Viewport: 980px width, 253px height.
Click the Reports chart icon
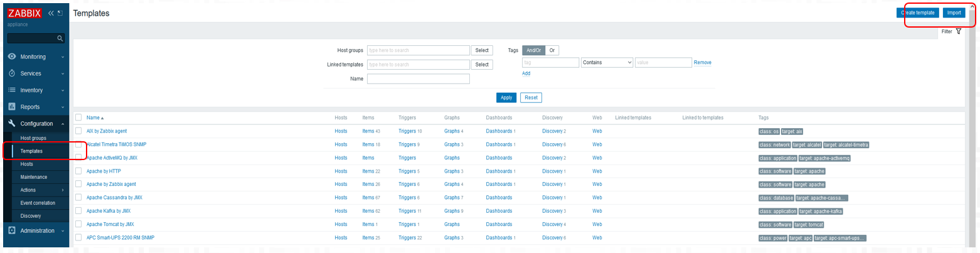[x=12, y=107]
